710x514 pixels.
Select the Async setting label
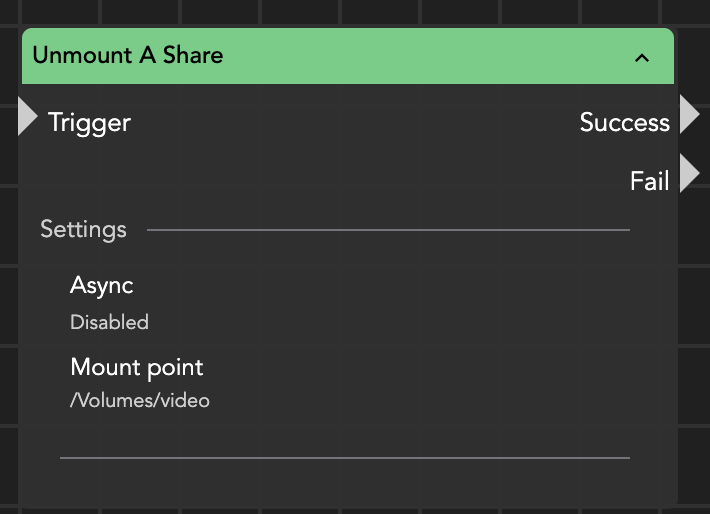coord(101,286)
